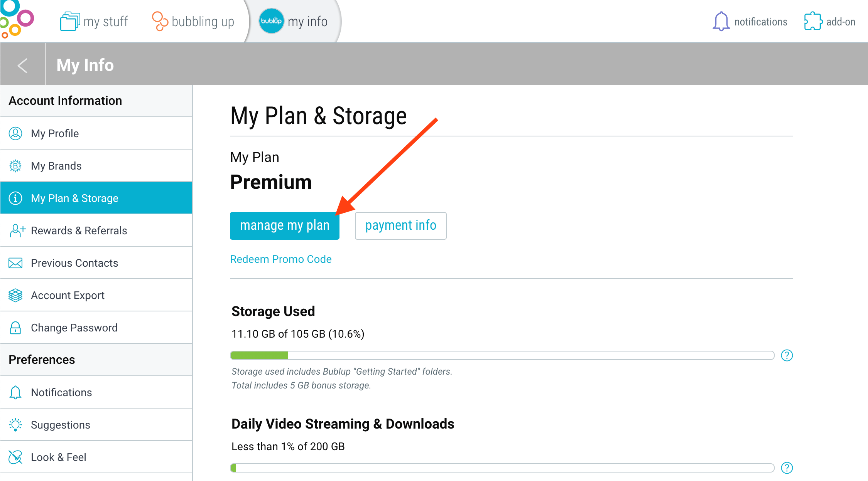Click the My Brands badge icon
Image resolution: width=868 pixels, height=481 pixels.
click(15, 166)
